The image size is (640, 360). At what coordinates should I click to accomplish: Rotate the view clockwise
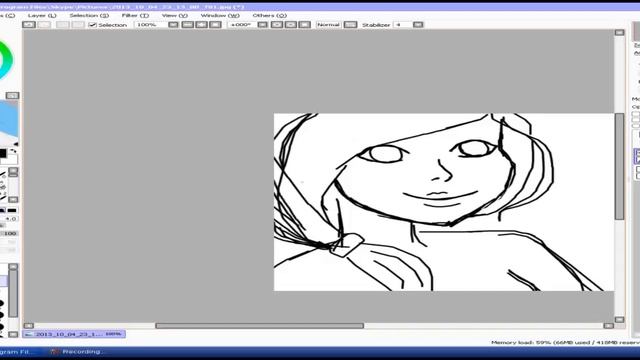coord(291,25)
